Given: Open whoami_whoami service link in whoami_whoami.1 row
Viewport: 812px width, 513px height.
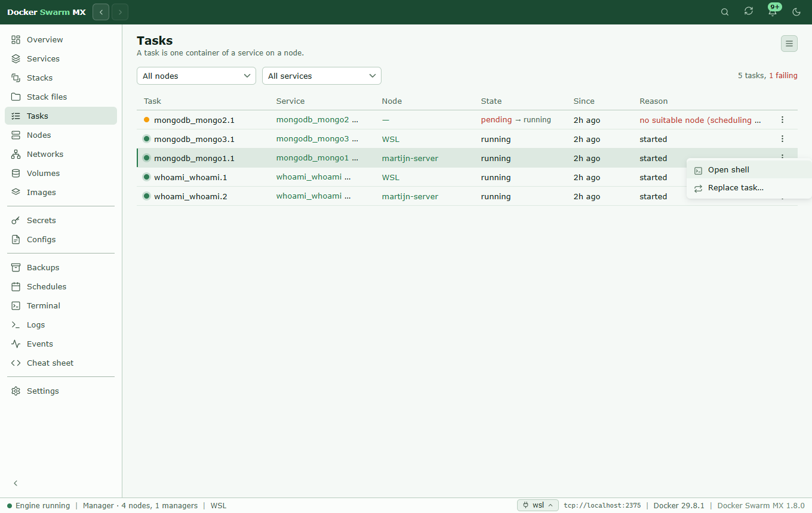Looking at the screenshot, I should [309, 177].
